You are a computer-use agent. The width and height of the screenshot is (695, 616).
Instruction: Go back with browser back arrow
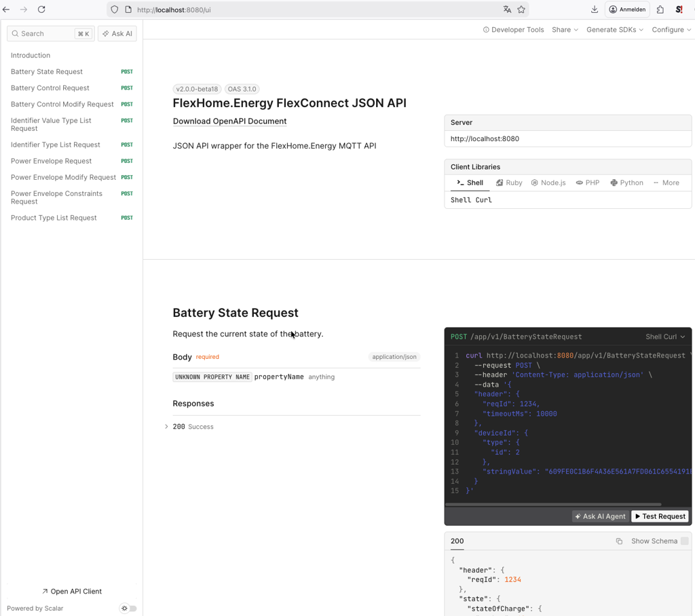point(6,9)
